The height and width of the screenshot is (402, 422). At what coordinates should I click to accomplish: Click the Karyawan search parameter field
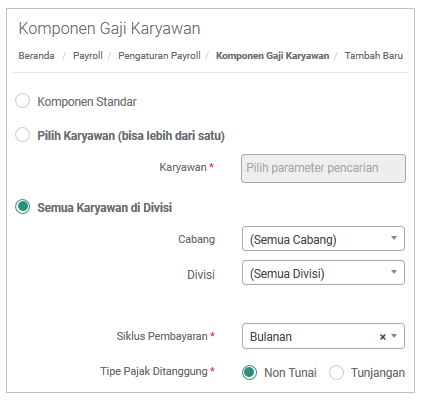click(x=323, y=168)
